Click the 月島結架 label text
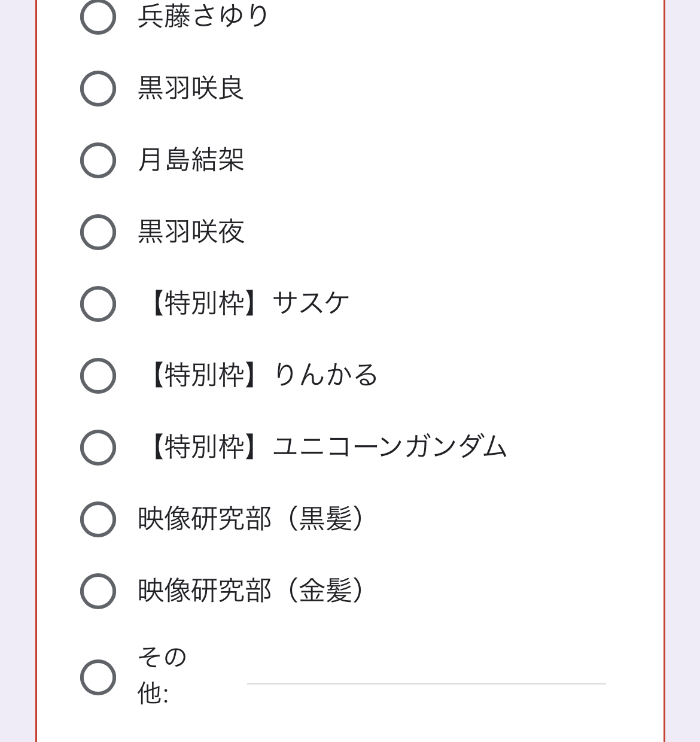The width and height of the screenshot is (700, 742). coord(191,160)
